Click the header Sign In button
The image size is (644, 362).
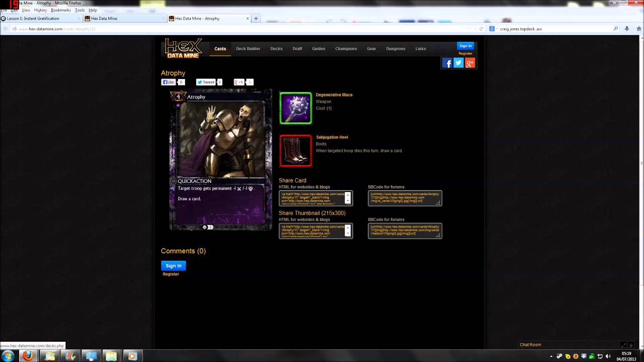pos(465,46)
